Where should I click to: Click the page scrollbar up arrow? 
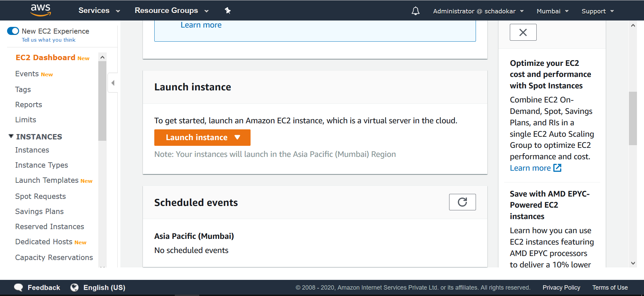(633, 26)
